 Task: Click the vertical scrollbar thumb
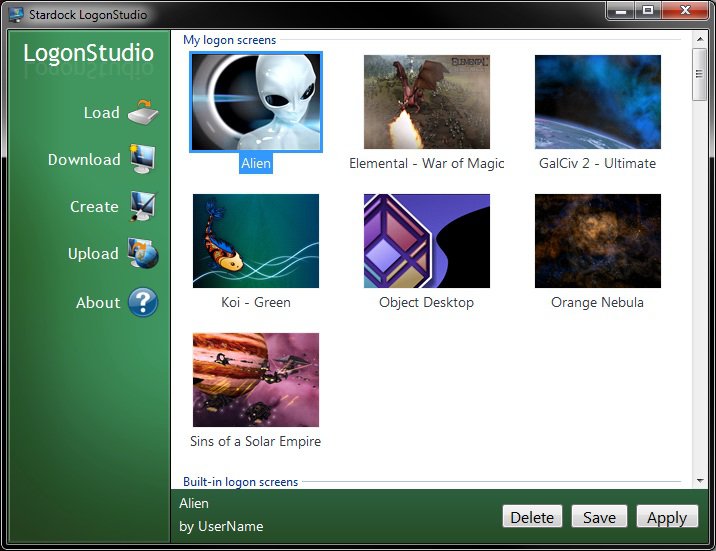[x=700, y=74]
